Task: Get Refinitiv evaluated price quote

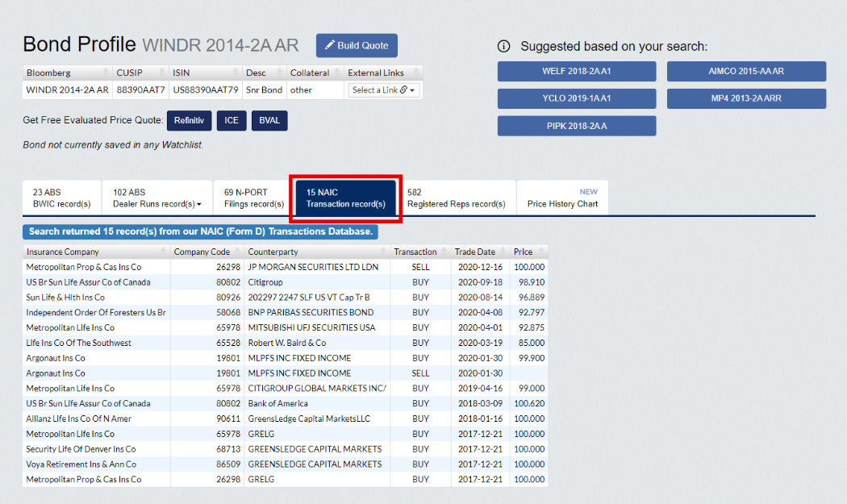Action: pyautogui.click(x=189, y=121)
